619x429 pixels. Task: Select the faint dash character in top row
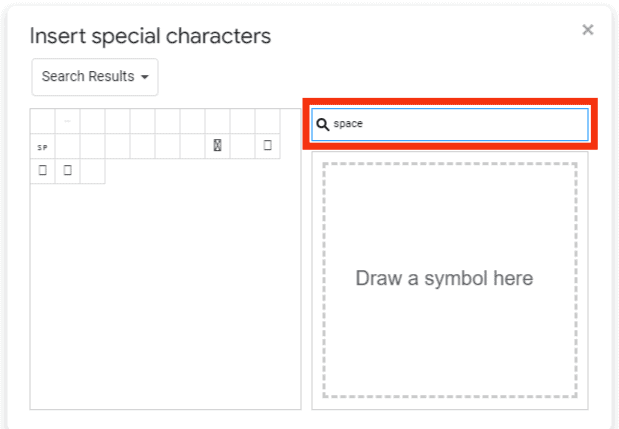click(x=68, y=121)
